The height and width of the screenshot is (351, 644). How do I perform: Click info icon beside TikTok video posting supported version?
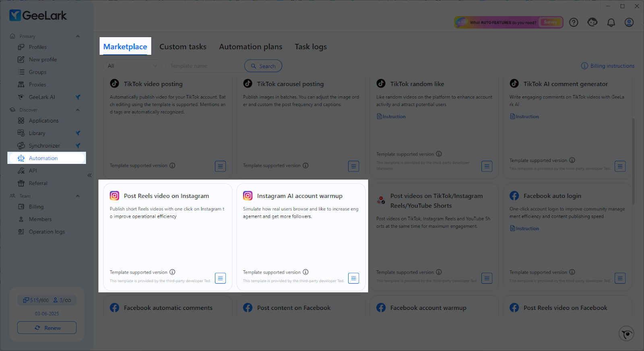(x=172, y=165)
